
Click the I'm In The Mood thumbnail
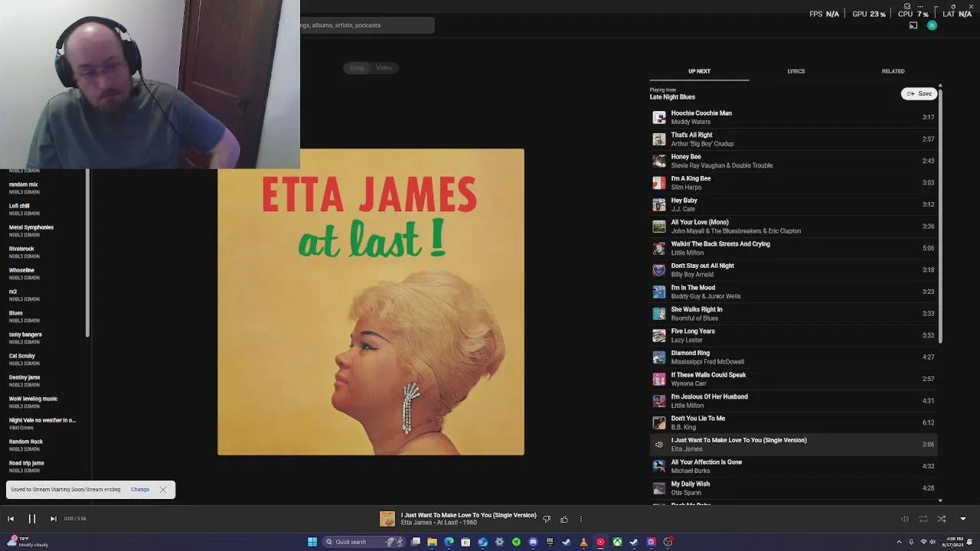[x=658, y=292]
